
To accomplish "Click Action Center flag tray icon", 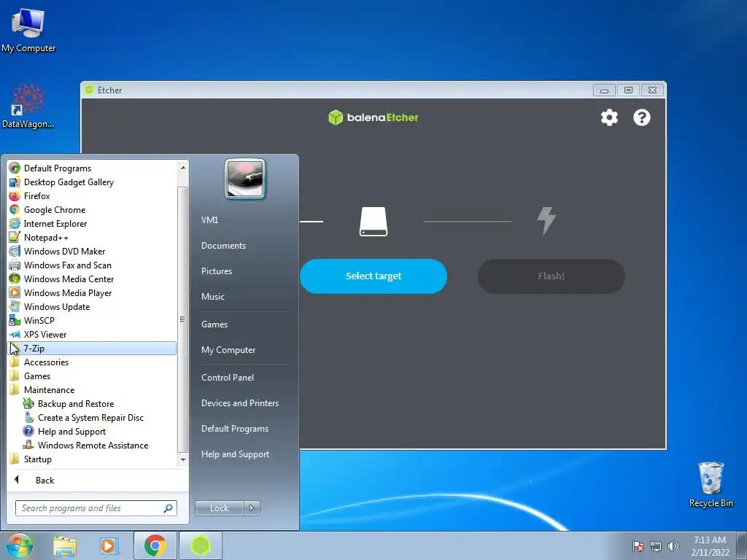I will pos(638,546).
